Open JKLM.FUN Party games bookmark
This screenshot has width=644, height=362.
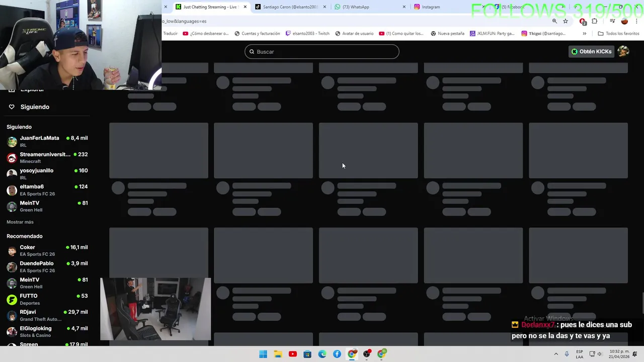coord(492,34)
